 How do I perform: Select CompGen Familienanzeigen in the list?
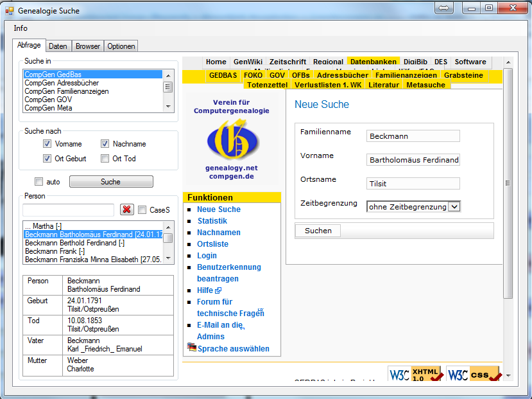click(x=92, y=91)
